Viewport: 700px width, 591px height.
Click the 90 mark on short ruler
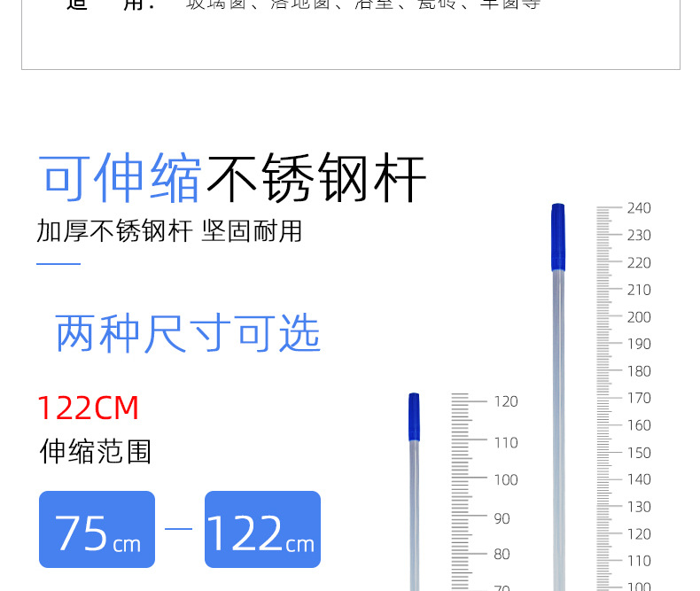[502, 518]
